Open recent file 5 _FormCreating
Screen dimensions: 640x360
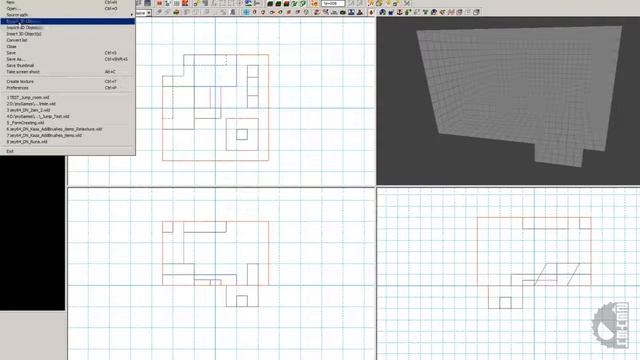(x=67, y=122)
